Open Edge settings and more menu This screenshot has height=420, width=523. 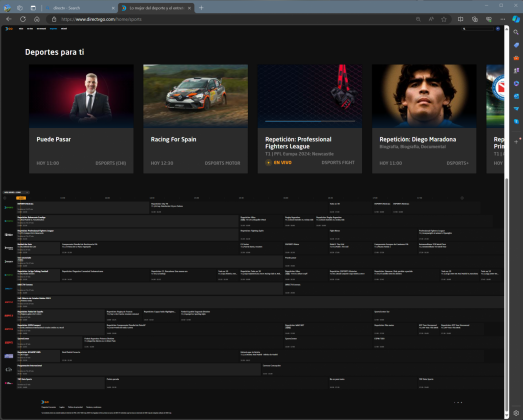(x=503, y=19)
